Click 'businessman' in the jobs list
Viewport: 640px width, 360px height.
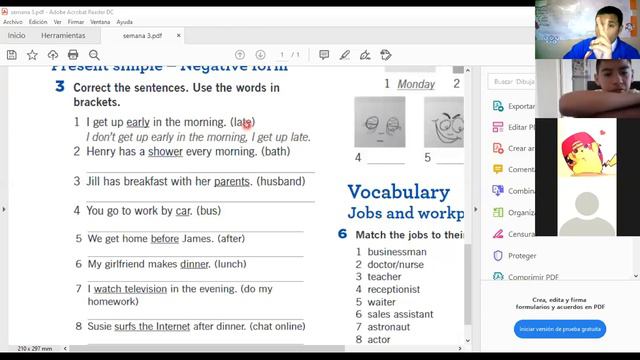click(397, 252)
